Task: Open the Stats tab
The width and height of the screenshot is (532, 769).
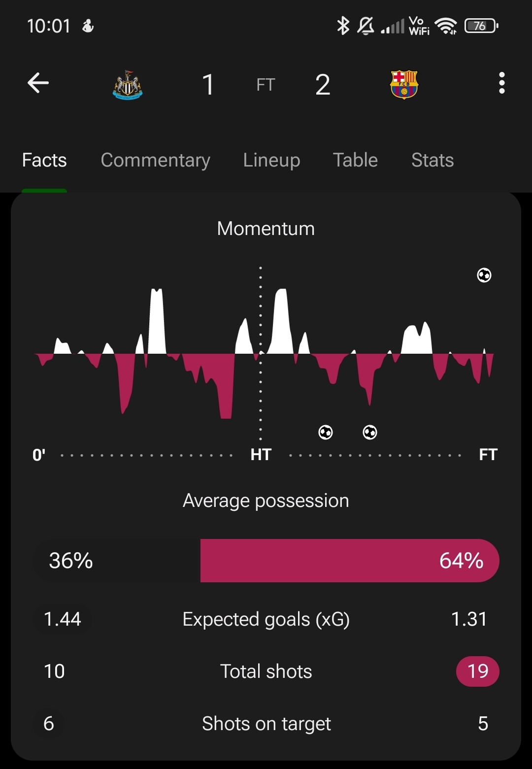Action: click(x=432, y=160)
